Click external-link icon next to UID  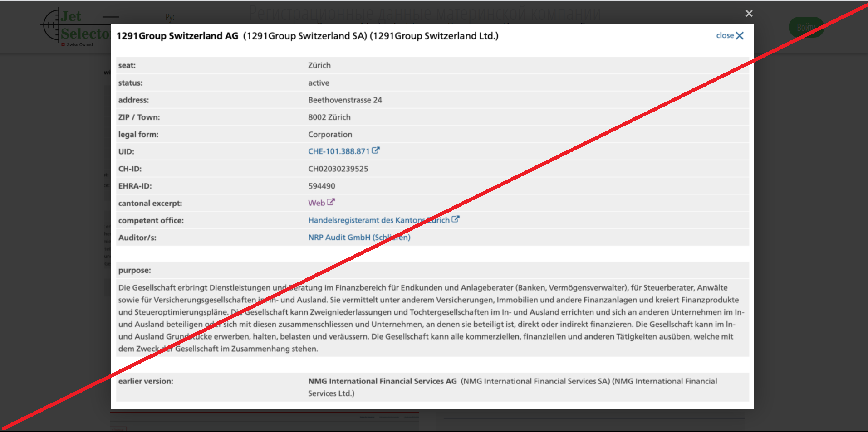(x=376, y=150)
